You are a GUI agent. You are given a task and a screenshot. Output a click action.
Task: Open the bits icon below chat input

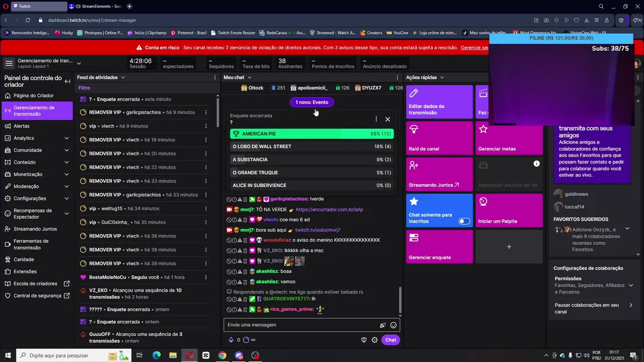coord(231,340)
